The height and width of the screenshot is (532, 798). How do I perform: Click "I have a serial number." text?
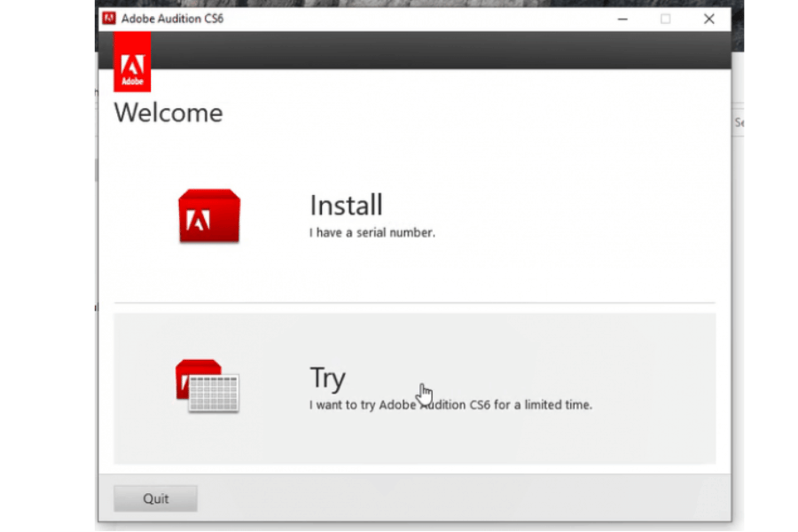click(x=372, y=234)
